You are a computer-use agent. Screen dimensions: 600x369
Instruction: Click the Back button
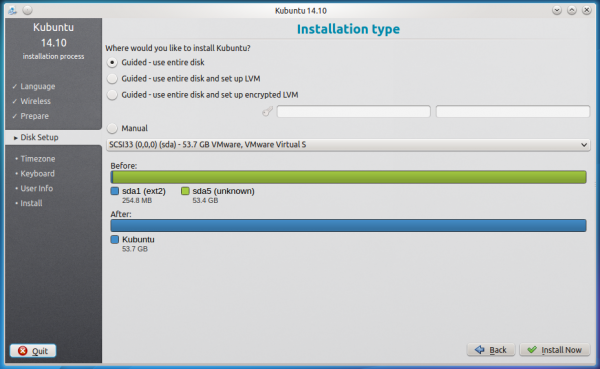(491, 350)
